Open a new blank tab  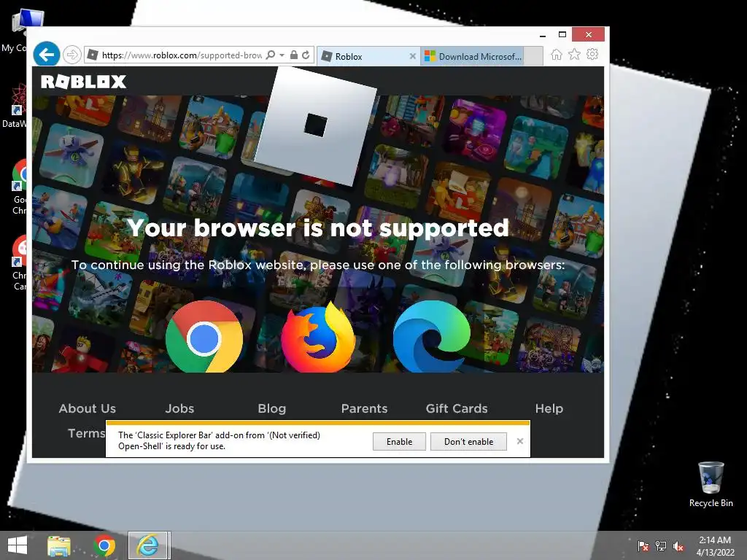coord(533,56)
